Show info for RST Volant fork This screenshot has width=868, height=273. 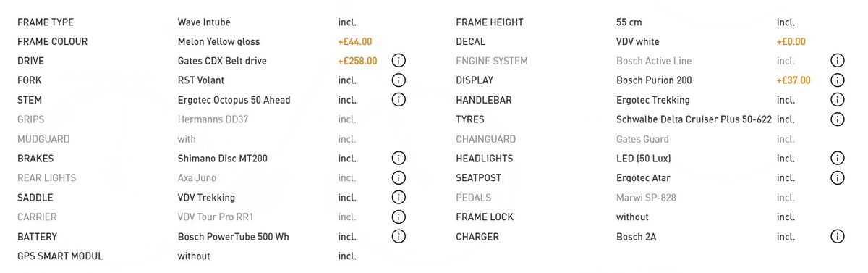coord(399,80)
